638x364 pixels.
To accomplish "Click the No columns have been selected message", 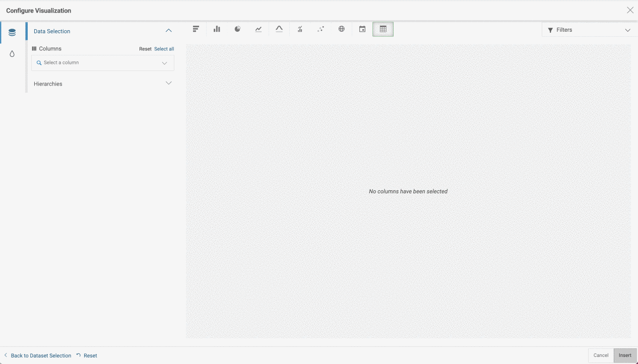I will 408,191.
